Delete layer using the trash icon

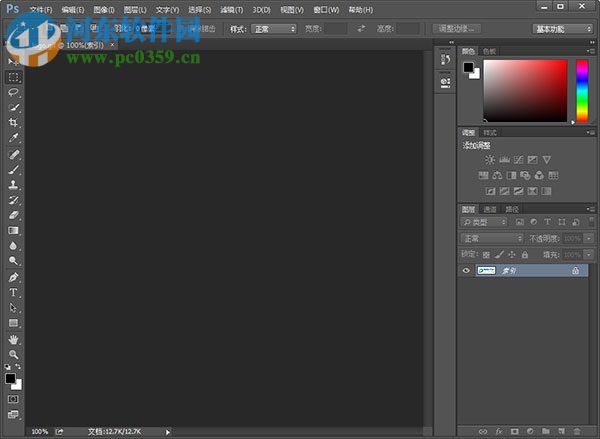point(577,431)
